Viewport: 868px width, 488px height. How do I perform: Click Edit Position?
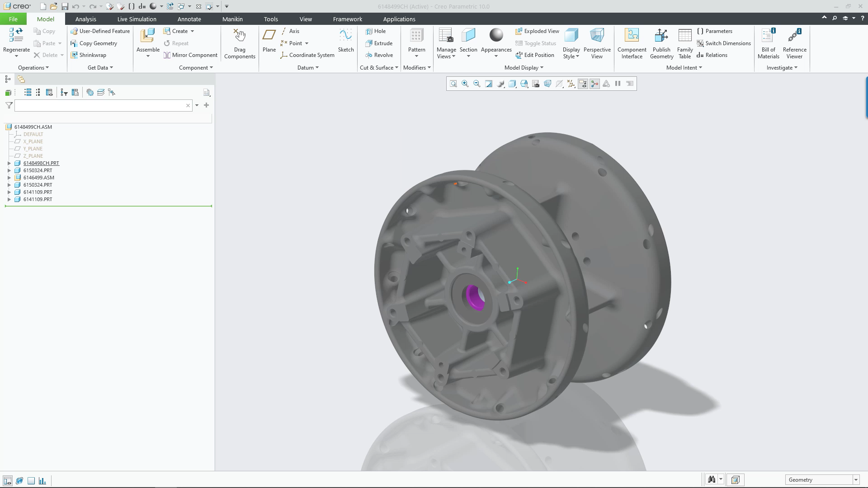(534, 55)
